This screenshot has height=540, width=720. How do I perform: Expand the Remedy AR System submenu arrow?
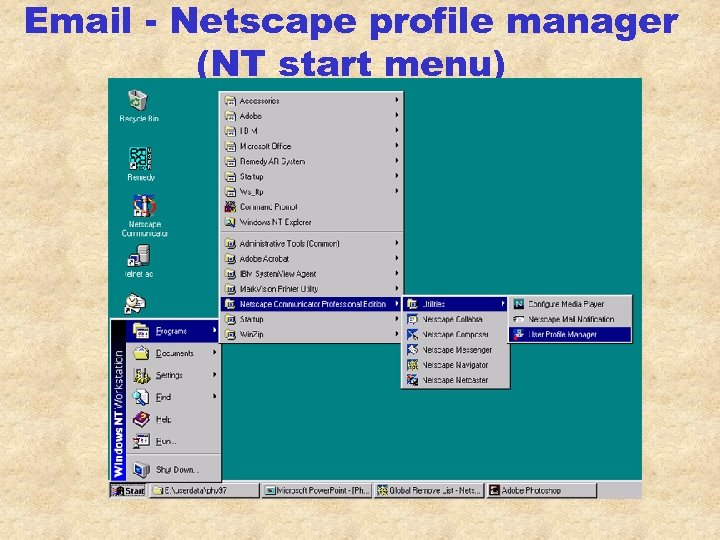pos(396,160)
